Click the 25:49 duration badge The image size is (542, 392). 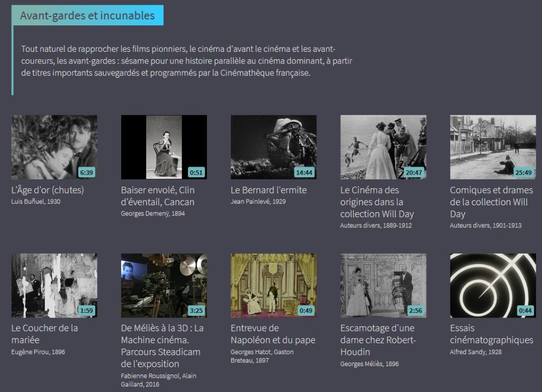point(523,172)
